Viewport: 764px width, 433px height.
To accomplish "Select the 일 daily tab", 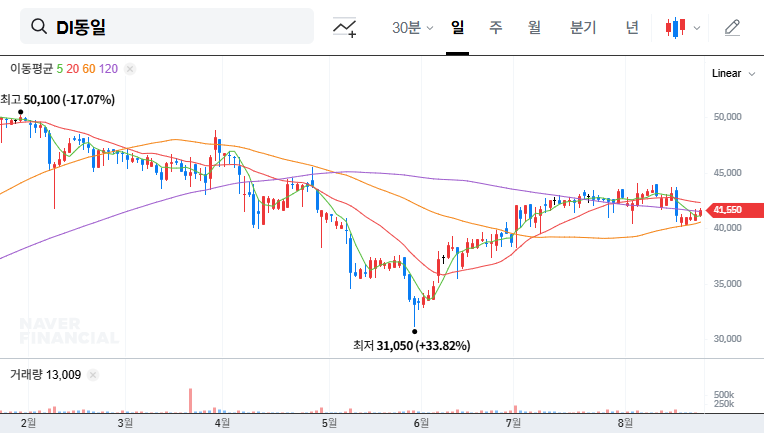I will point(457,27).
